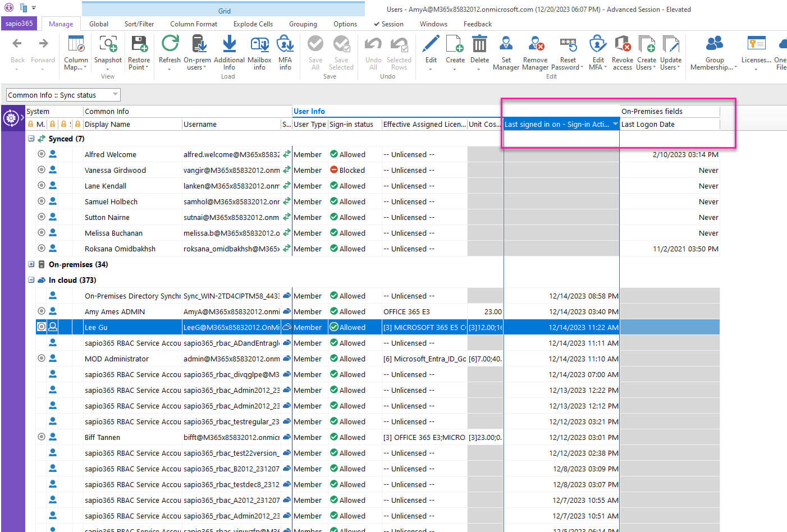Select the Lee Gu display name cell
Screen dimensions: 787x532
132,327
